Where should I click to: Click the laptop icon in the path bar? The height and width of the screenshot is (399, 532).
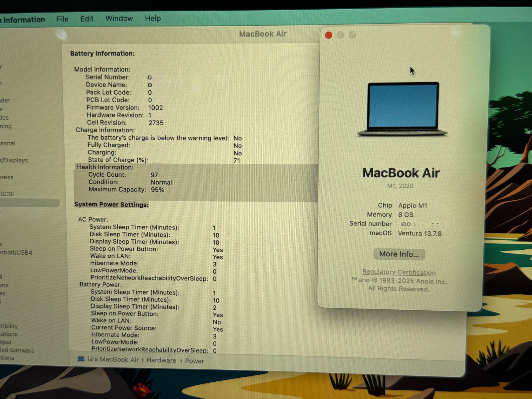click(81, 359)
